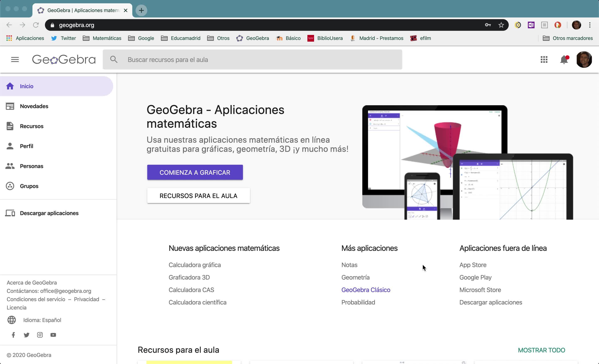This screenshot has height=364, width=599.
Task: Go to Recursos in the sidebar
Action: pos(32,126)
